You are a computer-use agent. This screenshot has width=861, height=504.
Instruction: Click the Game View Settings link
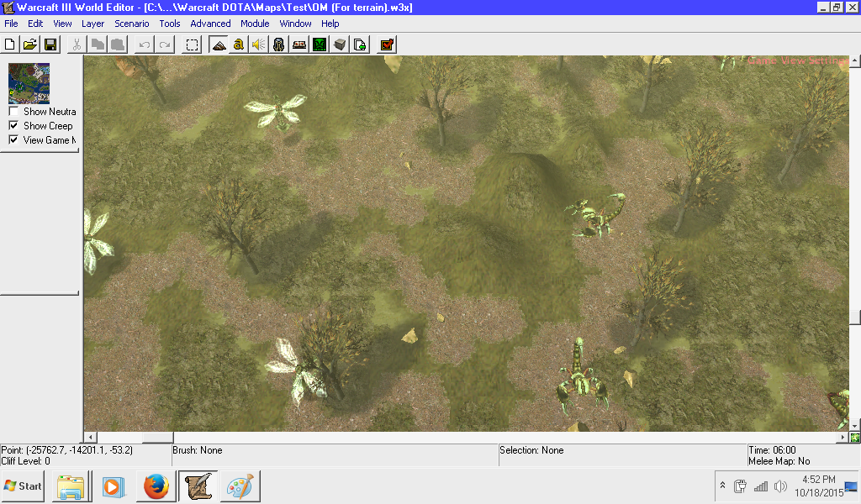[x=797, y=60]
